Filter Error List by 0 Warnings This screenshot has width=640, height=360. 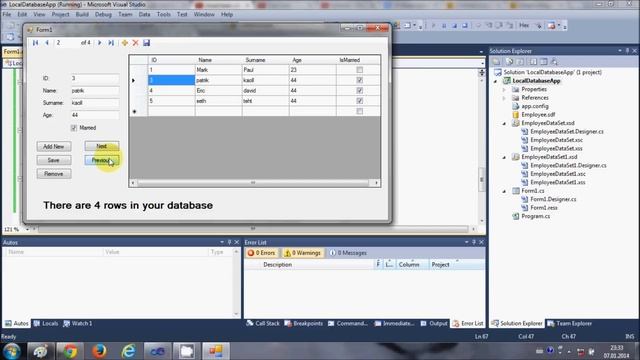(x=302, y=253)
